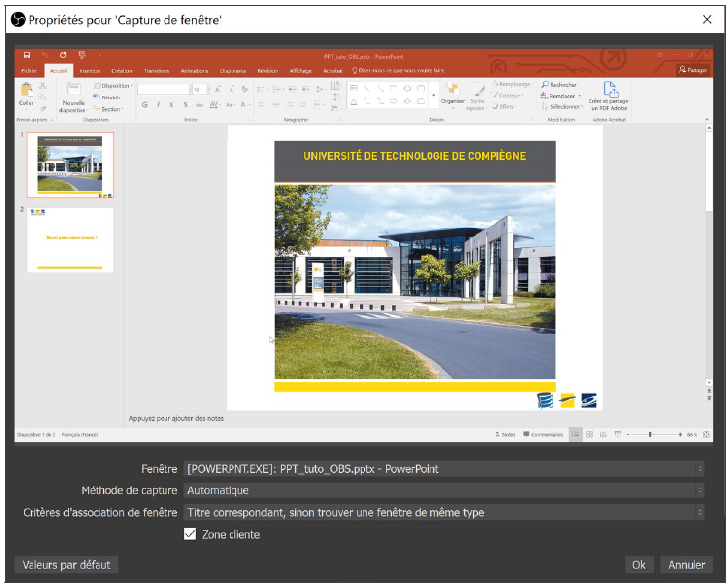The image size is (728, 586).
Task: Click the zoom slider handle in status bar
Action: click(x=650, y=434)
